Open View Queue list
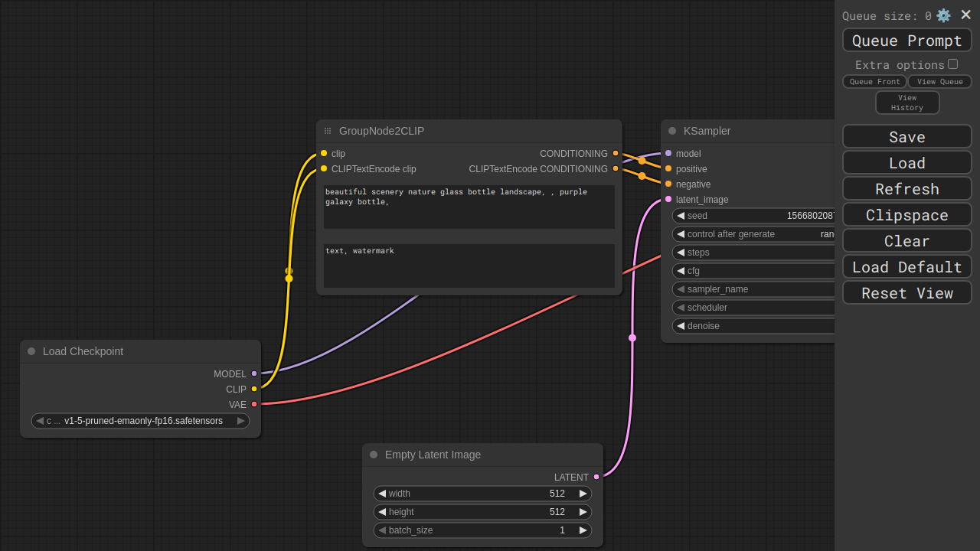This screenshot has height=551, width=980. click(939, 82)
